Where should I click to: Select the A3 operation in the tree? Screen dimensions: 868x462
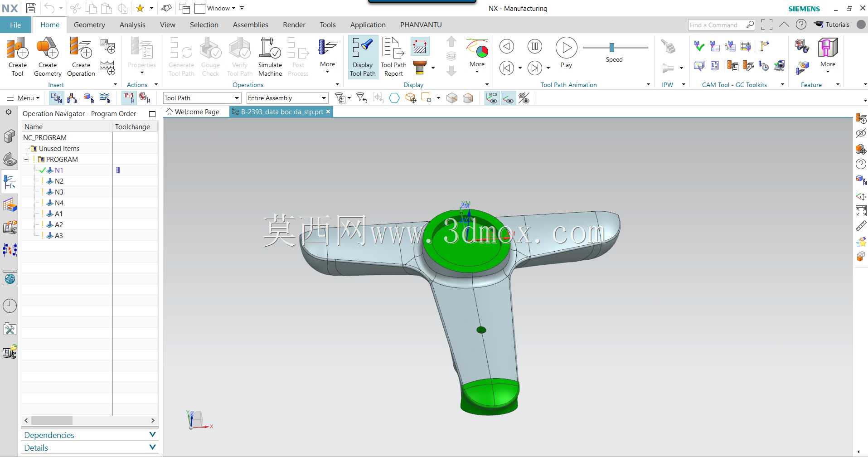pos(59,236)
